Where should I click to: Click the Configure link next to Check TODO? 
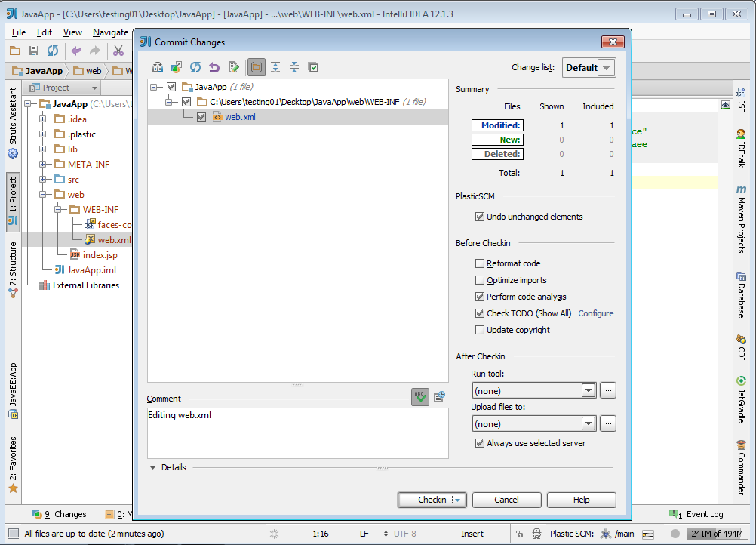tap(596, 313)
